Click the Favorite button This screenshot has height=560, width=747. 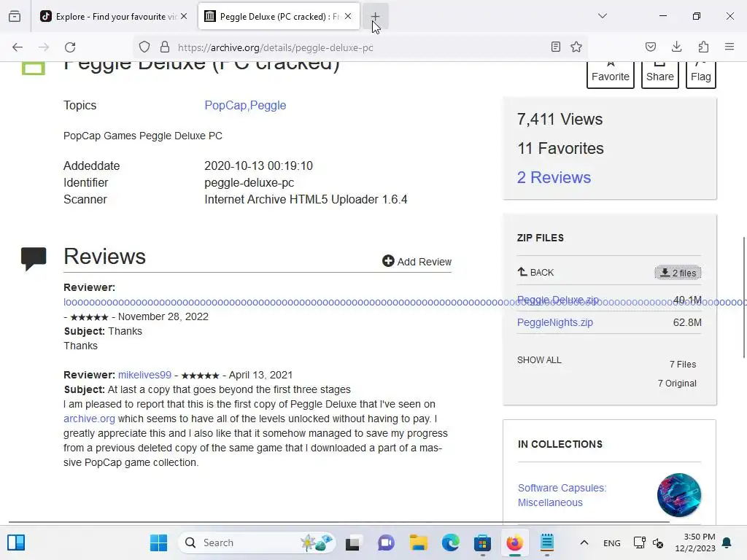tap(611, 75)
